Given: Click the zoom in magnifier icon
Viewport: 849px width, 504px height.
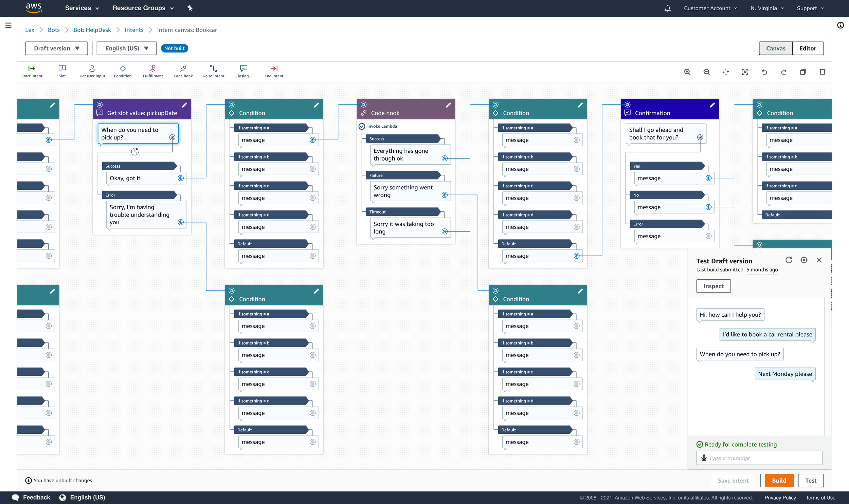Looking at the screenshot, I should [x=687, y=72].
